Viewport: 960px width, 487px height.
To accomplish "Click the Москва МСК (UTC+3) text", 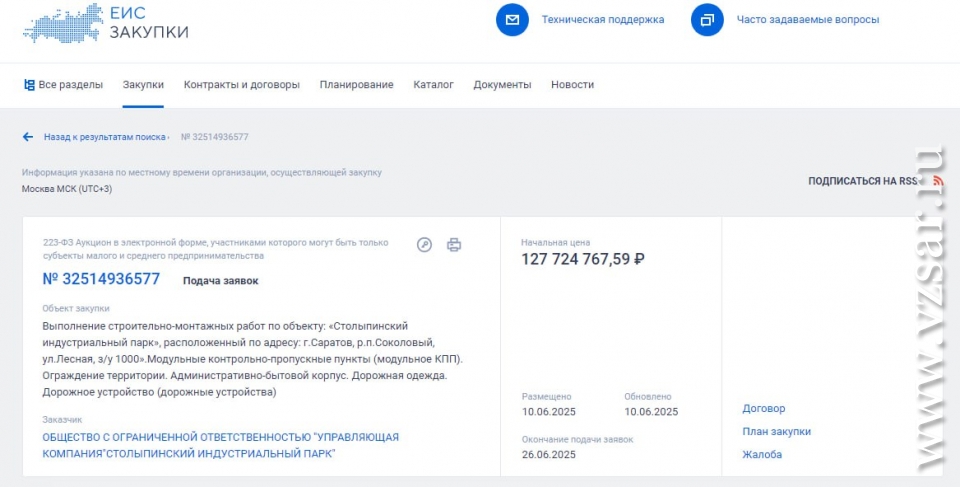I will pyautogui.click(x=67, y=189).
